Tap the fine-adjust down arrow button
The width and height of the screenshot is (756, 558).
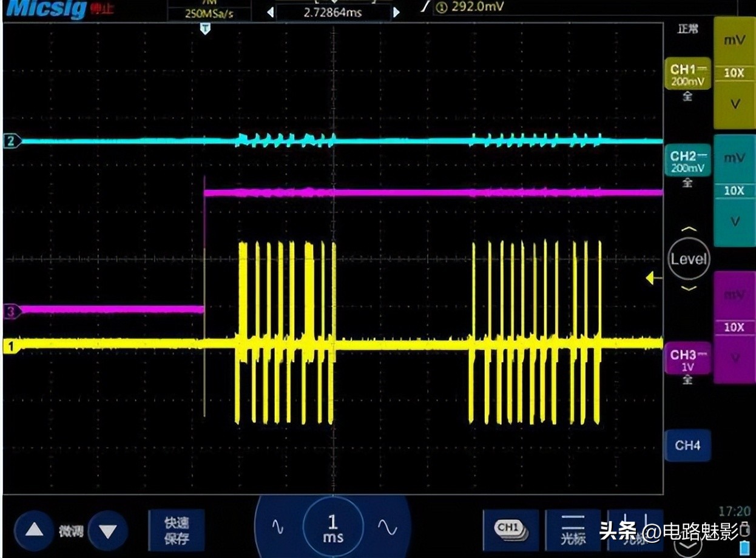coord(107,532)
